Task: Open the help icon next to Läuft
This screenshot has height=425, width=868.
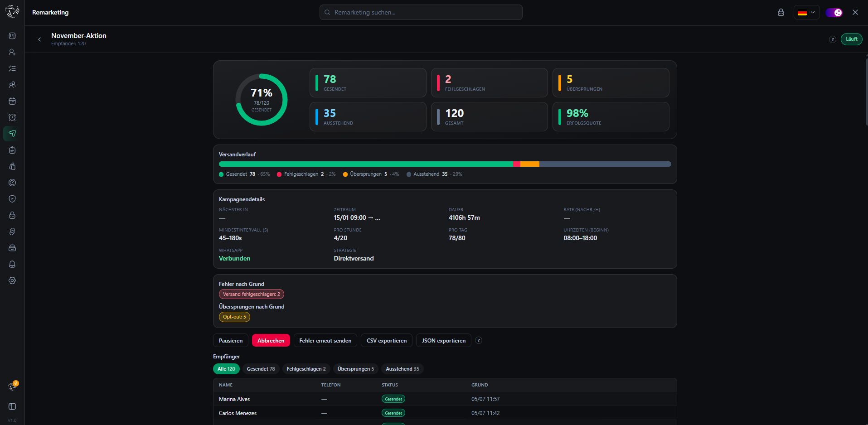Action: (832, 39)
